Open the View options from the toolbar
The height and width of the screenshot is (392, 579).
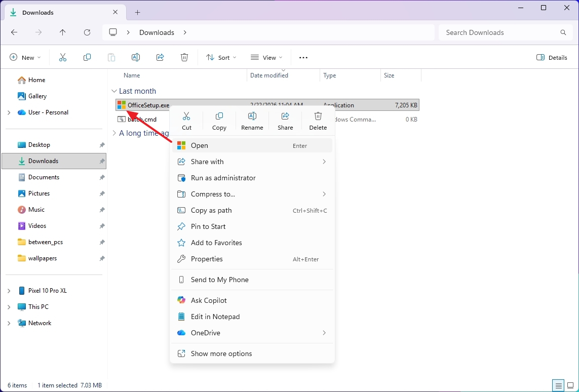pos(266,57)
